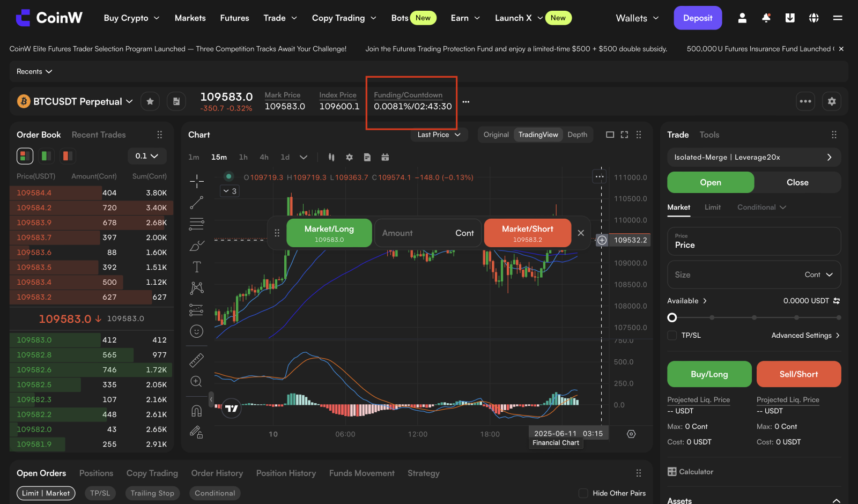The image size is (858, 504).
Task: Open notifications bell icon
Action: (x=766, y=18)
